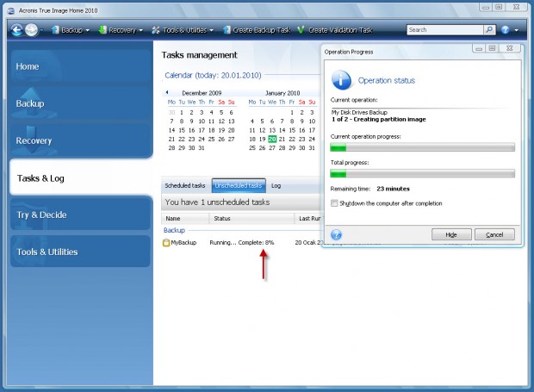
Task: Click the Hide button in progress dialog
Action: click(x=451, y=234)
